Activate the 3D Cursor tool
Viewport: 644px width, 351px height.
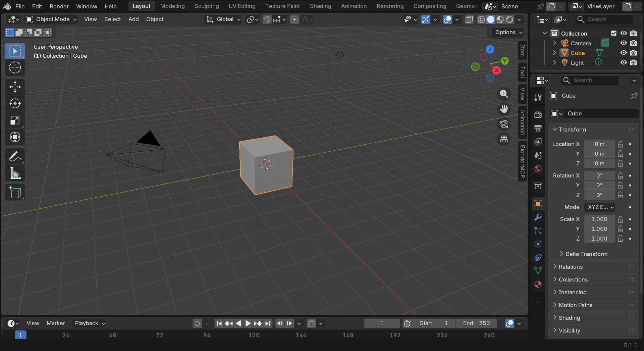click(x=15, y=68)
